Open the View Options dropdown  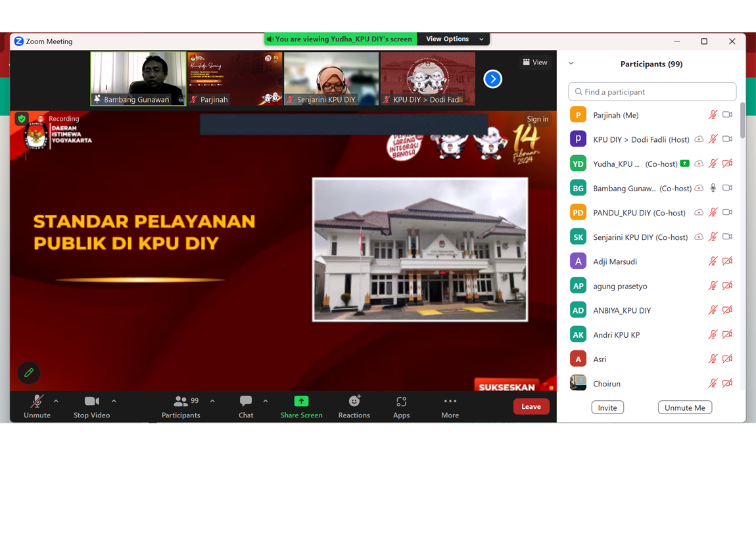(453, 39)
